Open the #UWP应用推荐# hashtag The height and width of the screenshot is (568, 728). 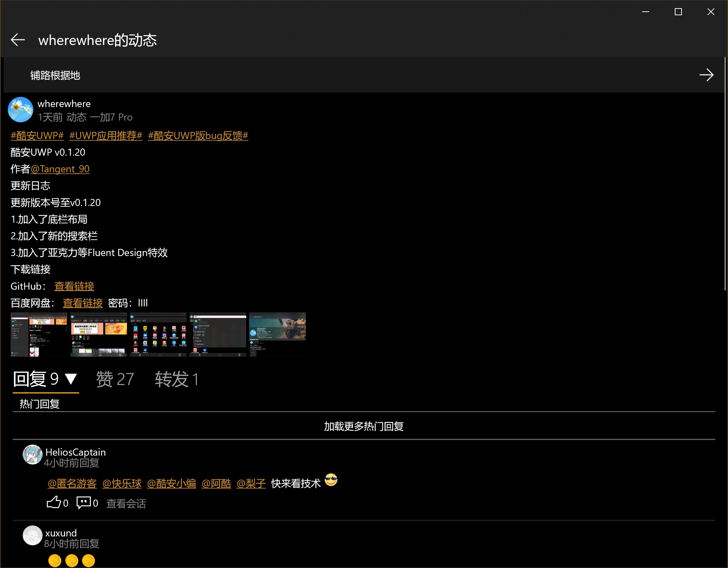106,135
